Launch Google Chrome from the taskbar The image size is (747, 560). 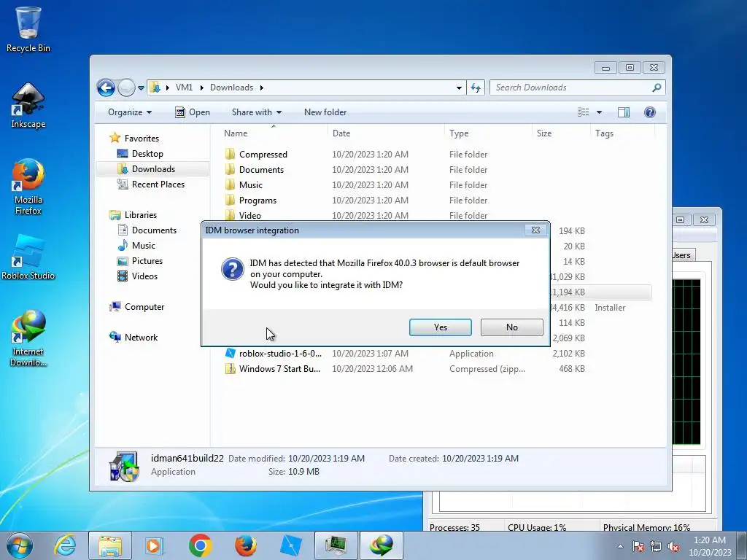[x=200, y=545]
